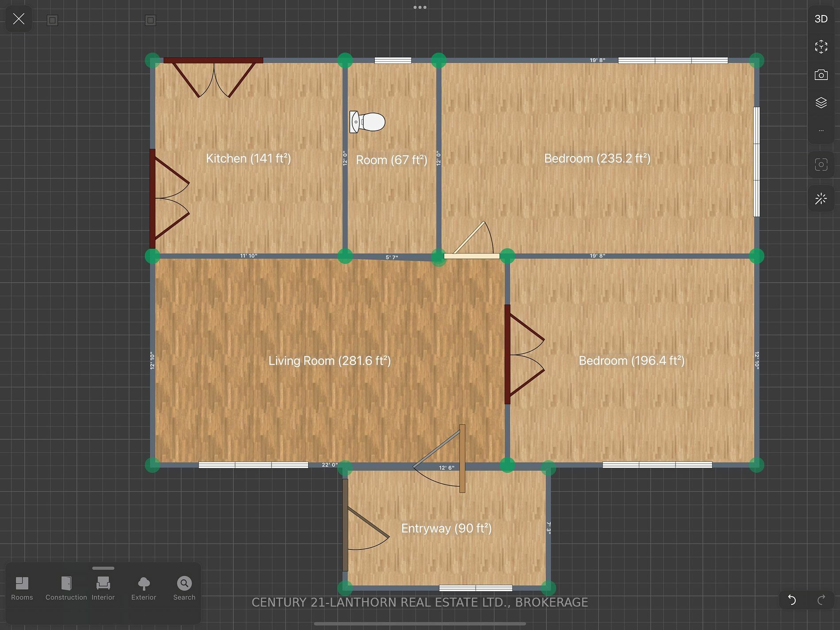Open the Rooms tab

pyautogui.click(x=22, y=588)
